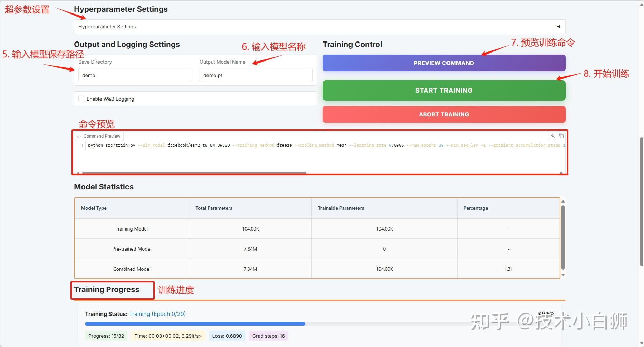Click the Loss: 0.6890 status badge
This screenshot has width=644, height=347.
[x=227, y=336]
